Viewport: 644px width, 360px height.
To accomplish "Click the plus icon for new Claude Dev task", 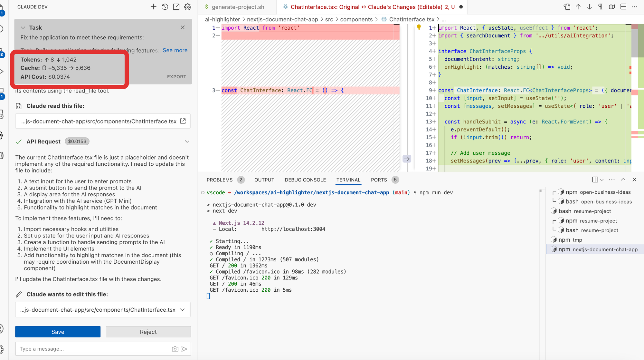I will tap(153, 7).
